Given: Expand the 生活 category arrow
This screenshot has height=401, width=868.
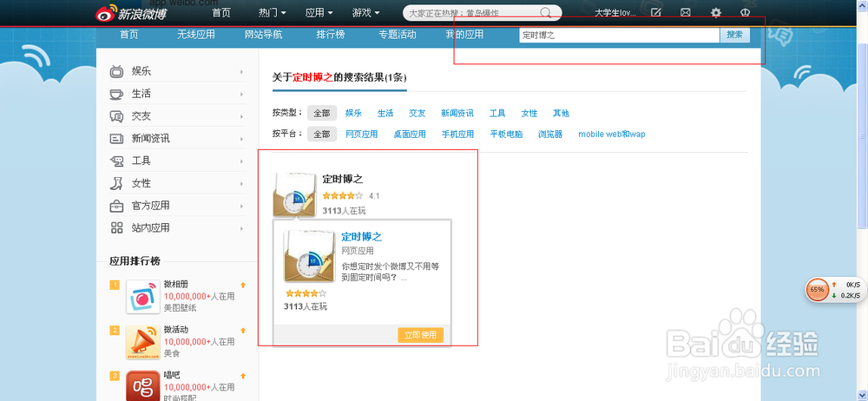Looking at the screenshot, I should click(242, 94).
